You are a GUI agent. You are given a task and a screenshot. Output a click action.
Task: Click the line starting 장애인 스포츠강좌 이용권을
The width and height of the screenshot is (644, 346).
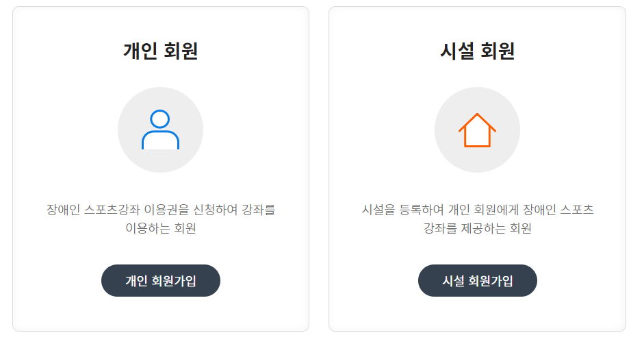[161, 210]
